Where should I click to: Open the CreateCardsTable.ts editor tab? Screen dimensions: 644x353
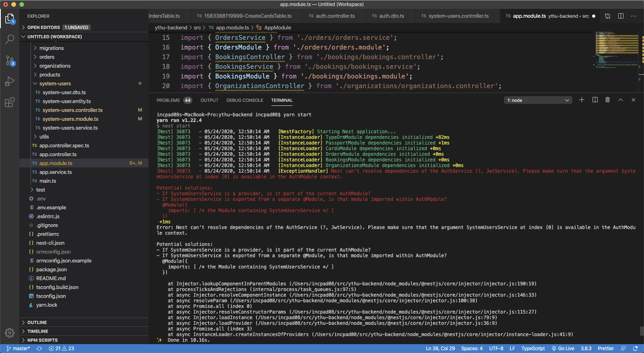pos(246,16)
